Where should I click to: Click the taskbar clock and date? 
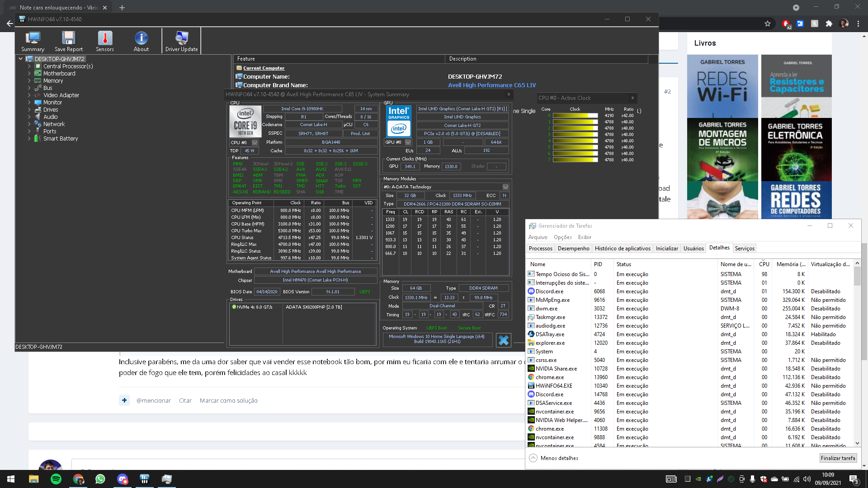[x=828, y=479]
